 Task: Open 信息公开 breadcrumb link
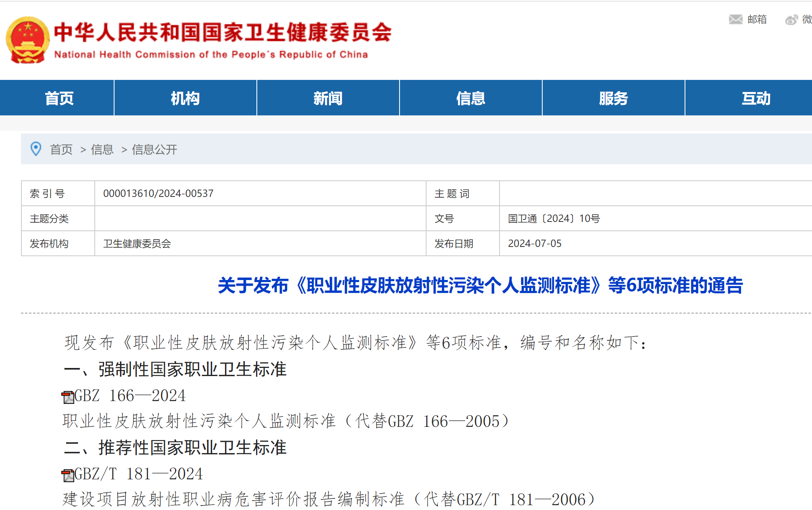pyautogui.click(x=154, y=150)
